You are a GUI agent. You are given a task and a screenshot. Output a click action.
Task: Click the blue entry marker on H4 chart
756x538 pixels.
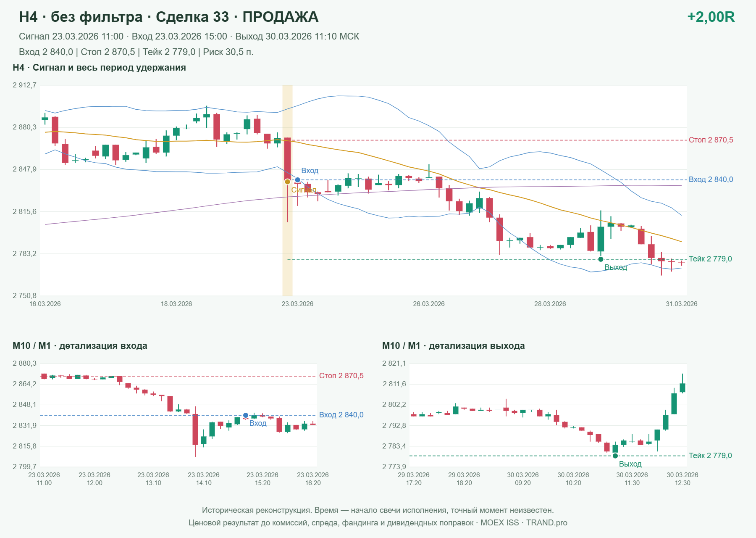click(297, 180)
